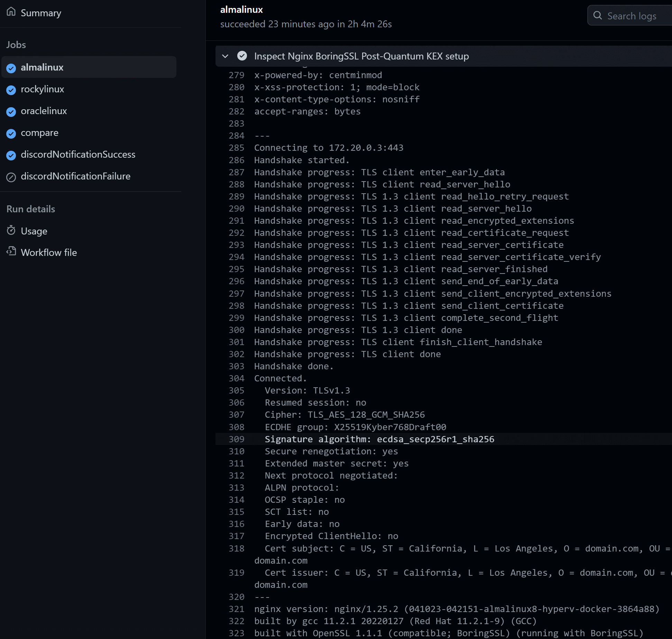Click the rockylinux success checkmark icon
Viewport: 672px width, 639px height.
tap(11, 90)
